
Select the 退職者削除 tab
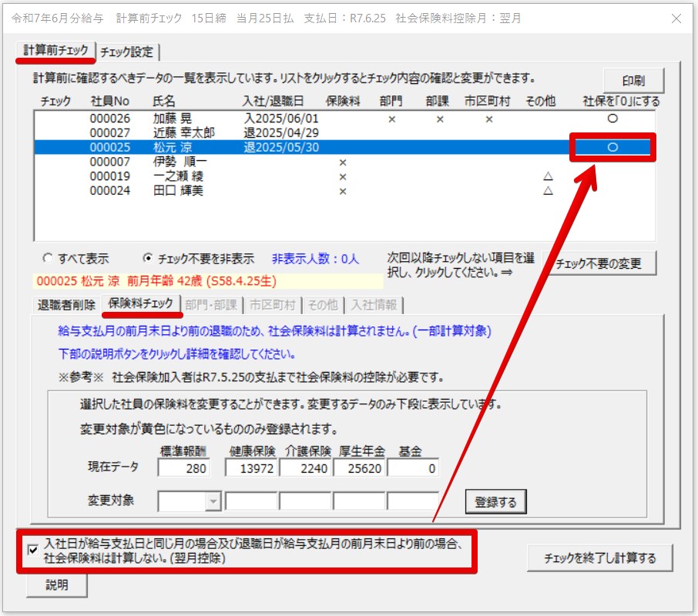click(x=65, y=304)
